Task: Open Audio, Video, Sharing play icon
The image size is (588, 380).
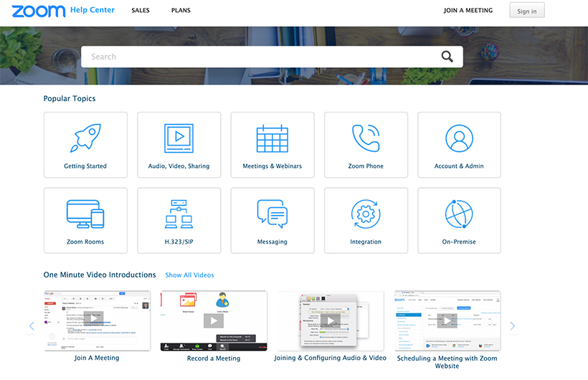Action: click(x=179, y=138)
